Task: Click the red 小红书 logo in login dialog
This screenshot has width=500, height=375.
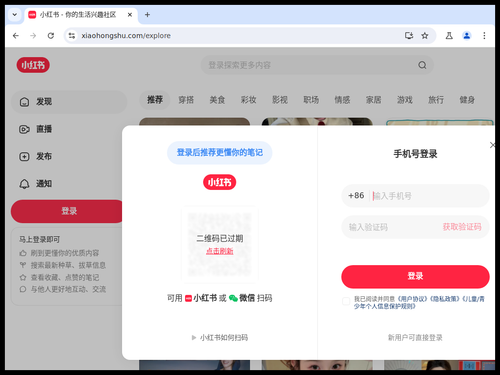Action: 219,182
